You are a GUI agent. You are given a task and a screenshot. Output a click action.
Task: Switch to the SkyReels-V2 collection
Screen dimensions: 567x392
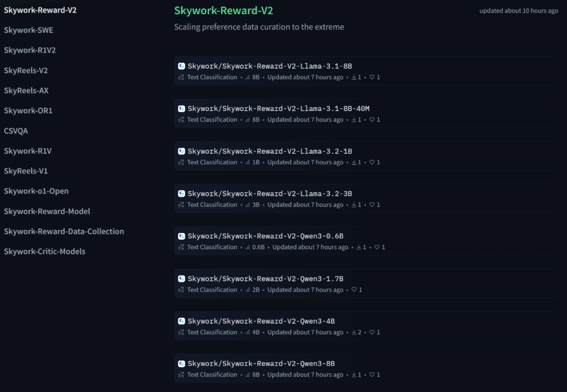tap(26, 70)
